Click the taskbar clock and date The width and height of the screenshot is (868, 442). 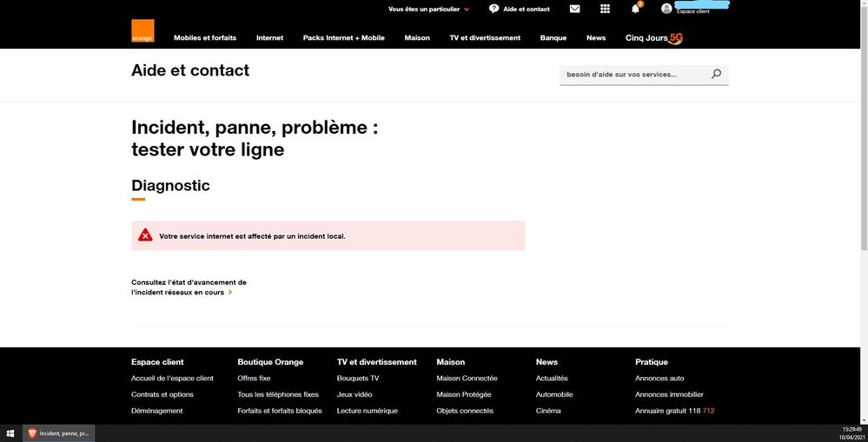[x=851, y=433]
